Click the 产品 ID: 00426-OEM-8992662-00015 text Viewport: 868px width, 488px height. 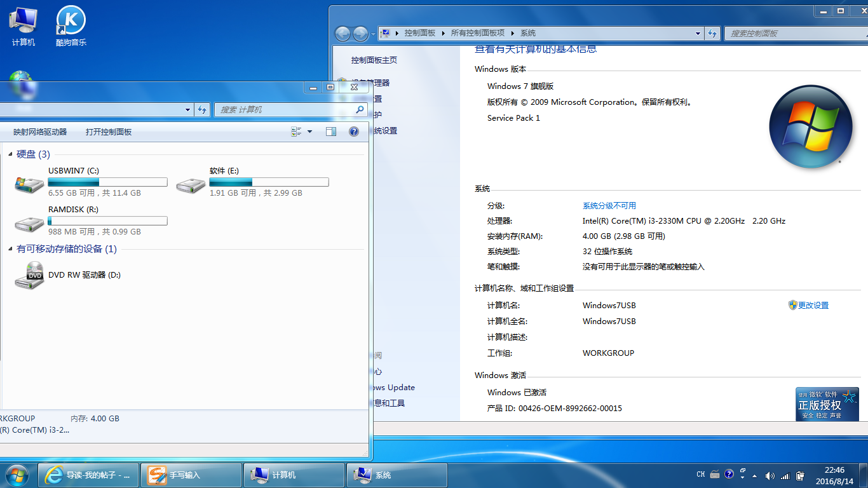[x=555, y=408]
